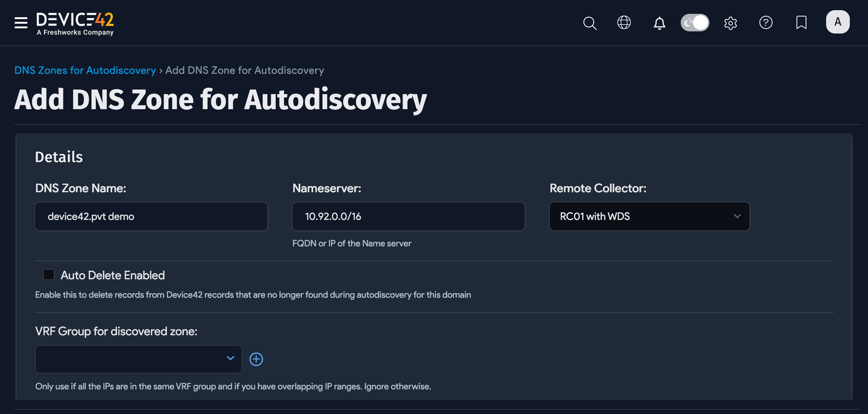Expand the VRF Group for discovered zone dropdown
This screenshot has width=868, height=414.
(138, 359)
